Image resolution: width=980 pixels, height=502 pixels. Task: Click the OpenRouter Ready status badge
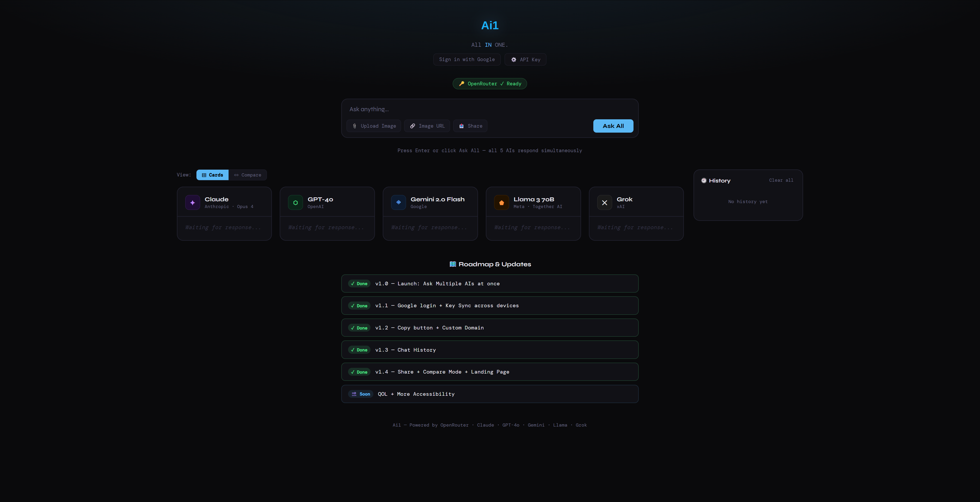[490, 84]
